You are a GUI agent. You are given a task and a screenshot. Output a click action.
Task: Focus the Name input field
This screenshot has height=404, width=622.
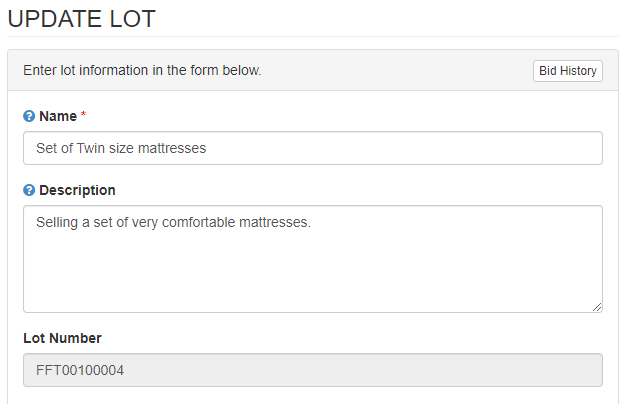(x=313, y=148)
